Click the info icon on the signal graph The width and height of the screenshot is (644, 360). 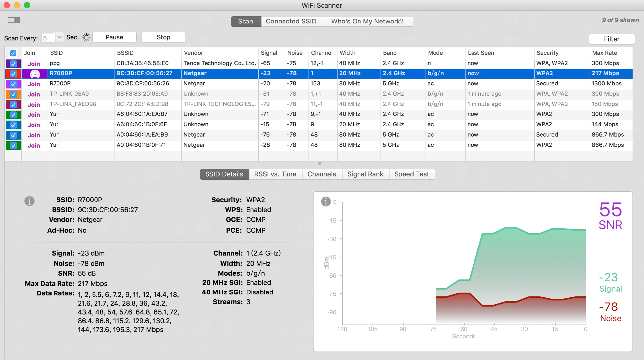tap(326, 202)
